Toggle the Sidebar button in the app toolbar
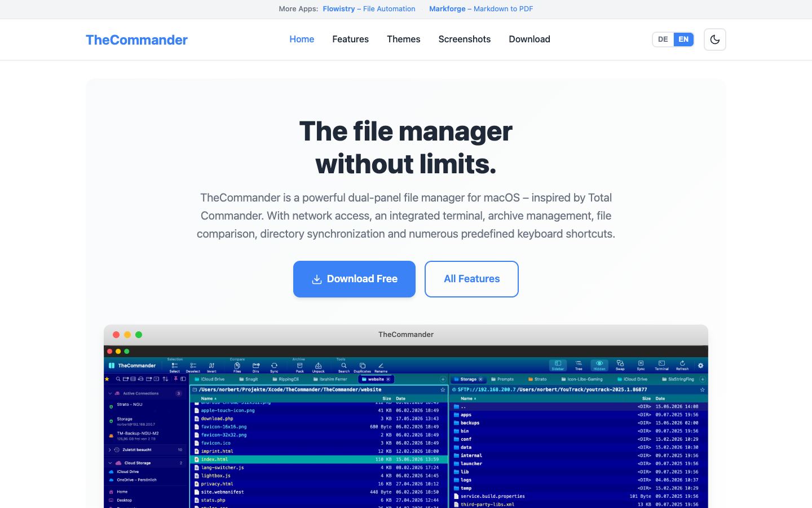Screen dimensions: 812x508 click(x=558, y=365)
